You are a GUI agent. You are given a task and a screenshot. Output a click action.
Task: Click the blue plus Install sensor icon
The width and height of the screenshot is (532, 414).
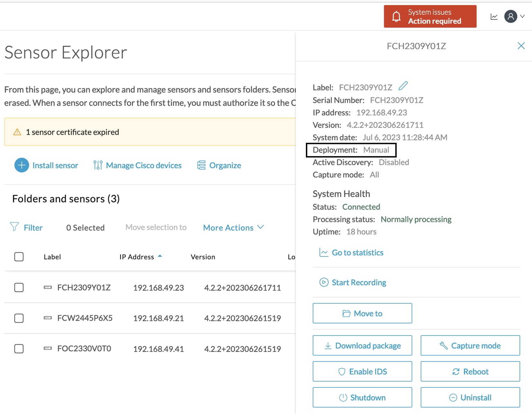click(22, 165)
